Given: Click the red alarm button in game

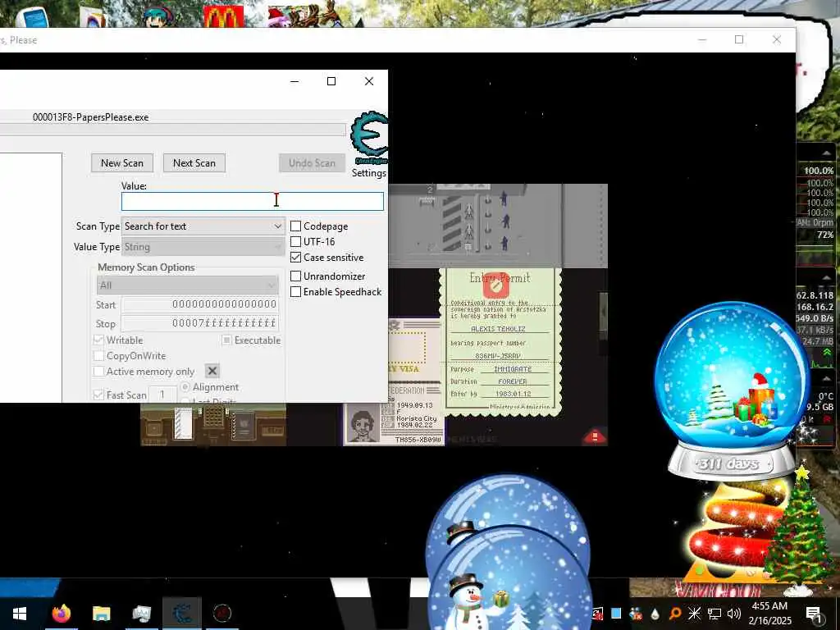Looking at the screenshot, I should pyautogui.click(x=594, y=436).
